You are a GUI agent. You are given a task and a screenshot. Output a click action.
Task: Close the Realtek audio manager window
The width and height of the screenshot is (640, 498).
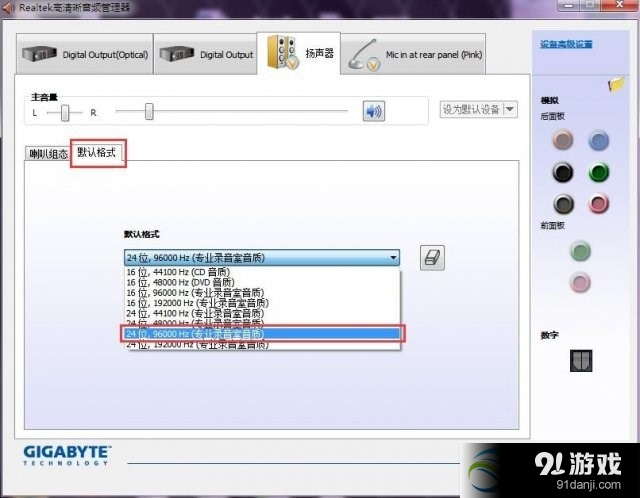coord(619,5)
